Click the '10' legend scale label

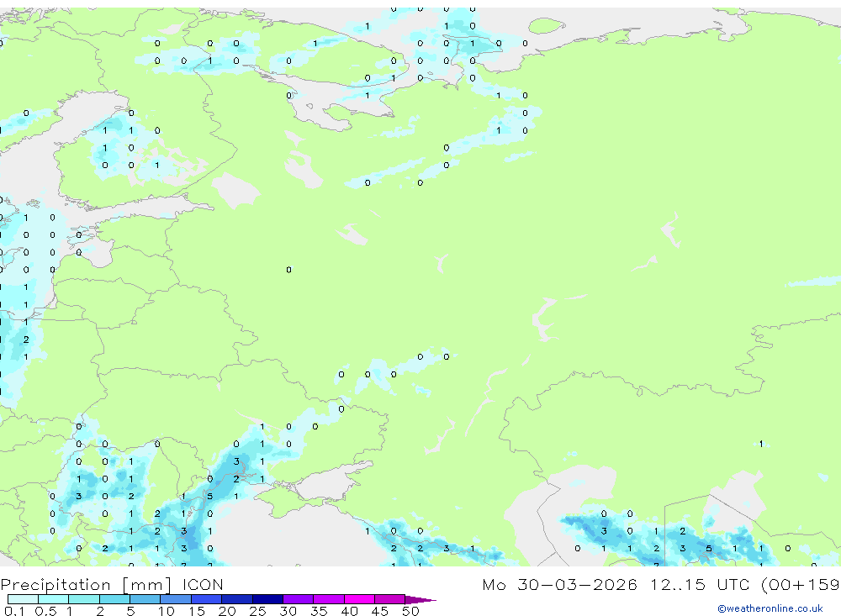pyautogui.click(x=167, y=611)
